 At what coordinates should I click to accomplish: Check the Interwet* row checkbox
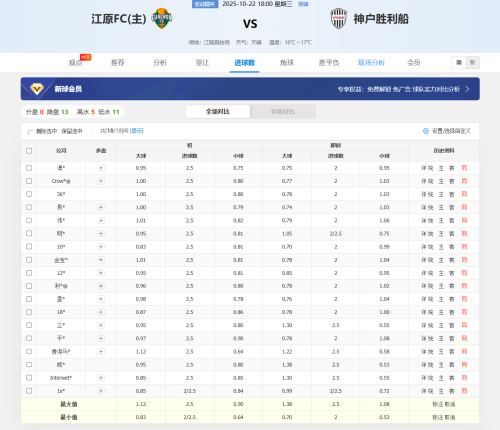[x=29, y=378]
